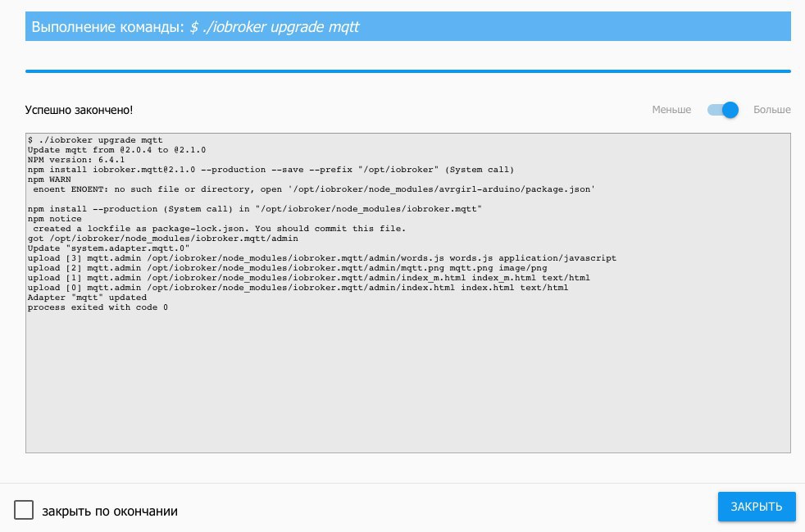Click the log line 'got /opt/iobroker/node_modules/iobroker.mqtt/admin'
The image size is (805, 532).
click(x=163, y=239)
